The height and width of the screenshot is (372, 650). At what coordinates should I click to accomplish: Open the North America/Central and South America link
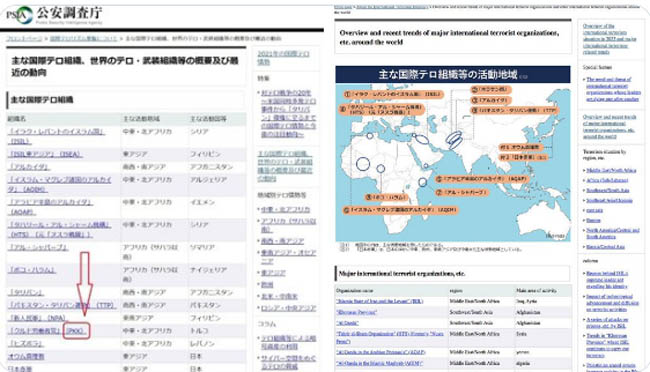613,233
